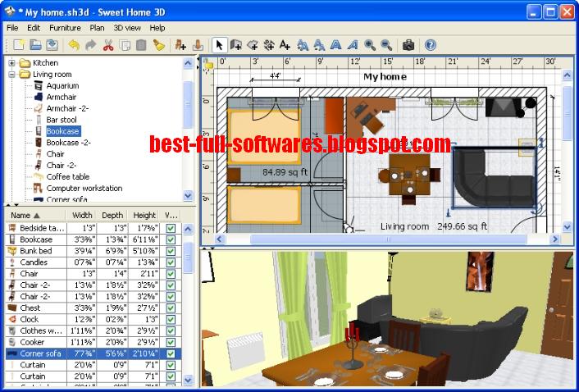Screen dimensions: 579x392
Task: Click the yellow lock icon at the plan corner
Action: point(208,64)
